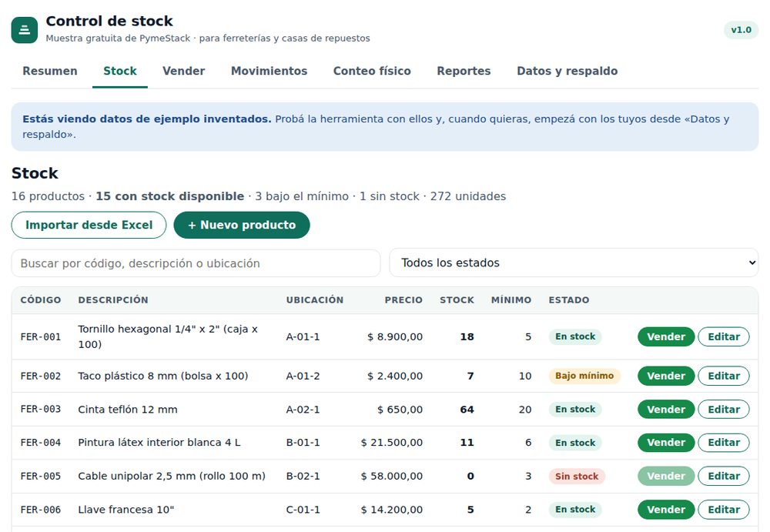Screen dimensions: 770x532
Task: Click the price $ 650,00
Action: 400,409
